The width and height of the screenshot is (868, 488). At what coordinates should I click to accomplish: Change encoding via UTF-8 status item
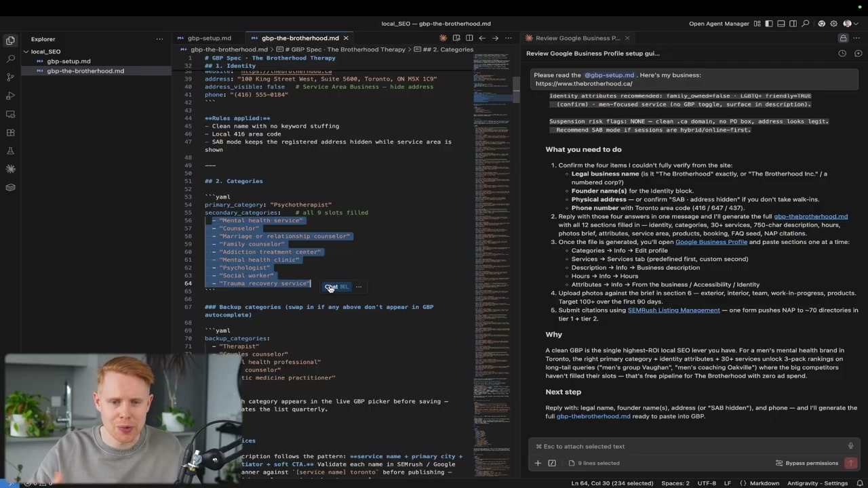[707, 483]
